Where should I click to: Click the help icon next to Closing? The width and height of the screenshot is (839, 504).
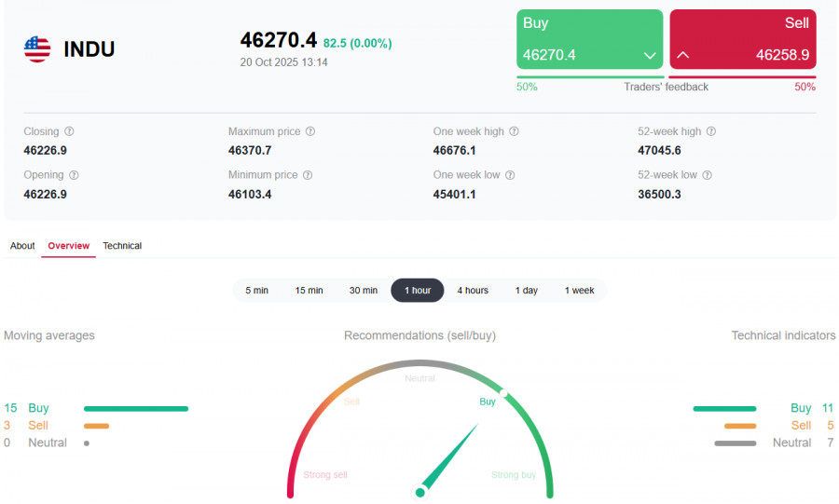click(x=69, y=132)
